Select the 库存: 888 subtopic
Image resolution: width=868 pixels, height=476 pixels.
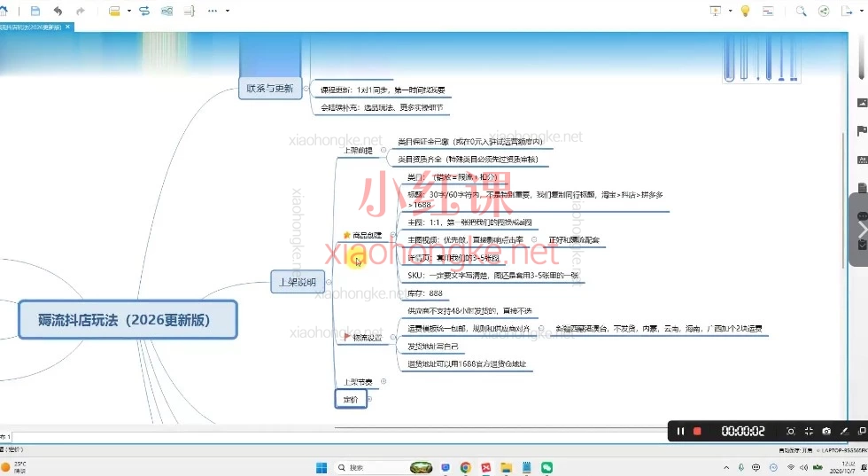tap(425, 293)
